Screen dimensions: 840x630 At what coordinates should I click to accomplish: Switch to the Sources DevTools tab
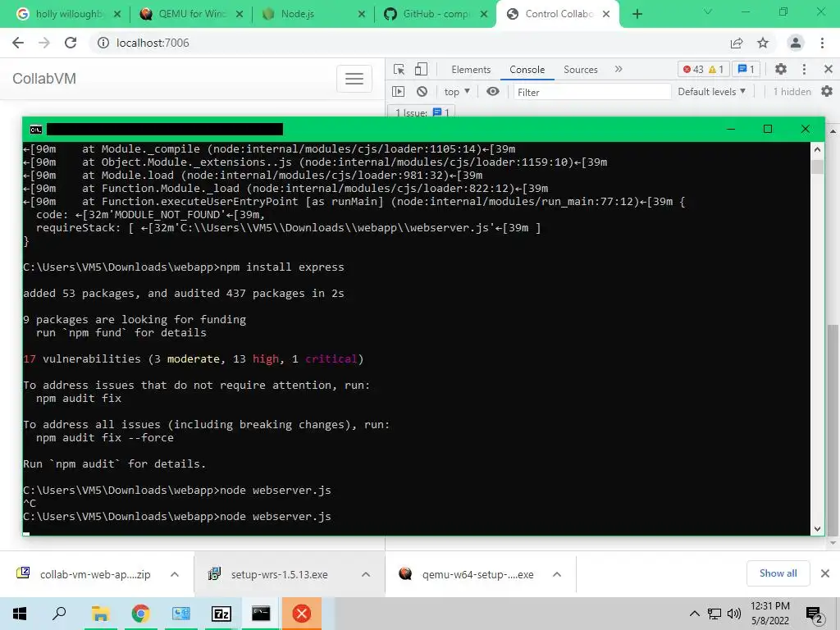click(580, 70)
